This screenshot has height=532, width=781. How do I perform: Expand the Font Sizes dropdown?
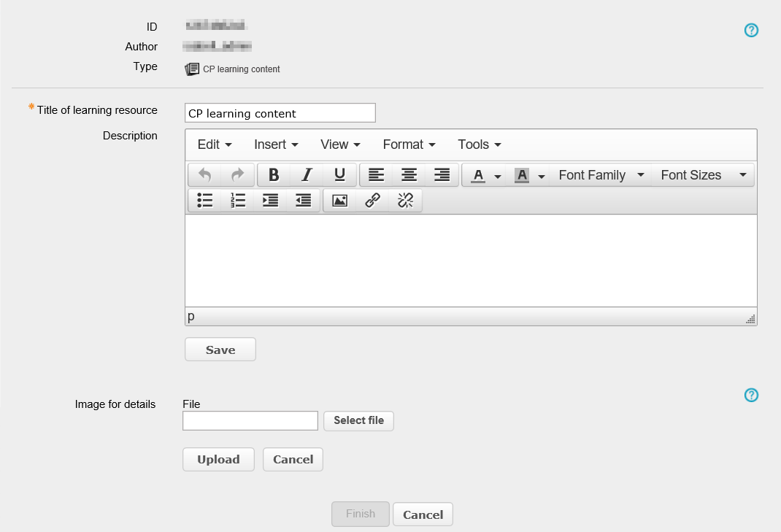(x=702, y=175)
